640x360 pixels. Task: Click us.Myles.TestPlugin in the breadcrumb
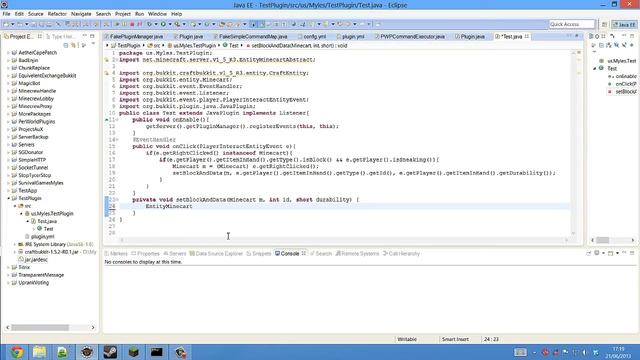[x=195, y=46]
